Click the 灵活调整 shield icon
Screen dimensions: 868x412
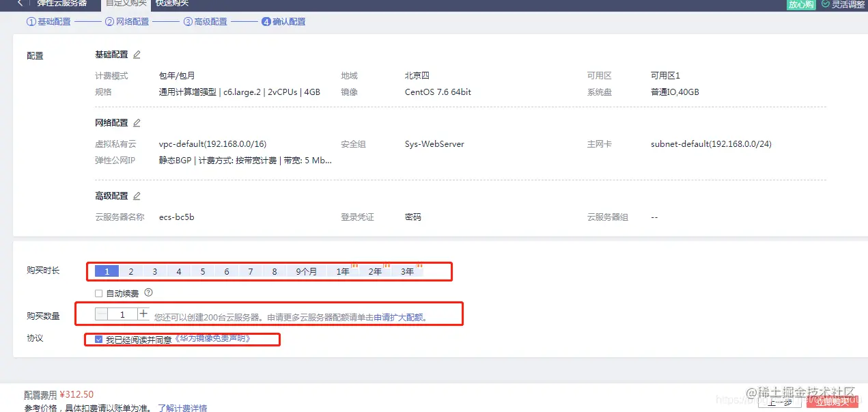tap(826, 4)
